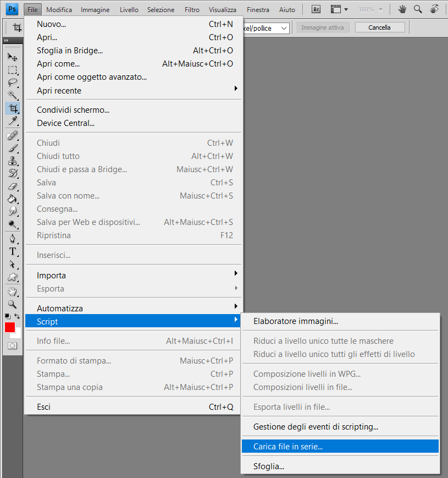
Task: Open the Crop tool preset picker
Action: pyautogui.click(x=16, y=28)
